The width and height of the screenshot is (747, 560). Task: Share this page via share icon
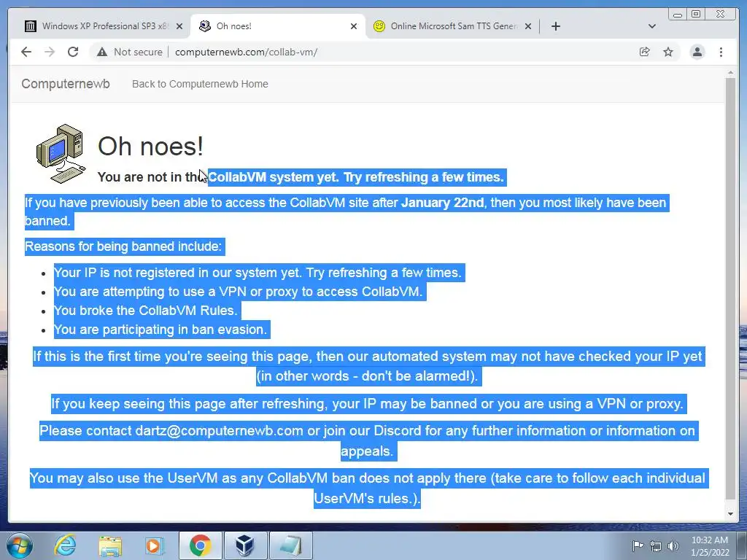click(644, 52)
